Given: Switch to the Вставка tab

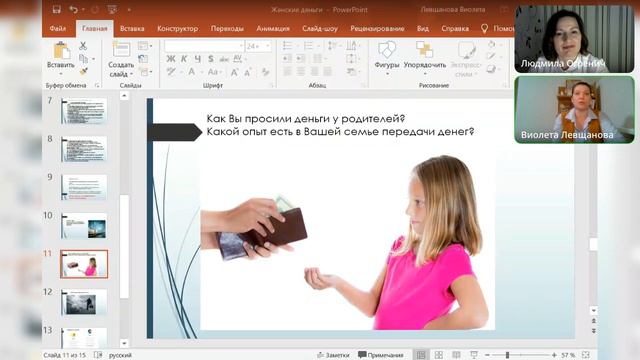Looking at the screenshot, I should click(x=132, y=29).
